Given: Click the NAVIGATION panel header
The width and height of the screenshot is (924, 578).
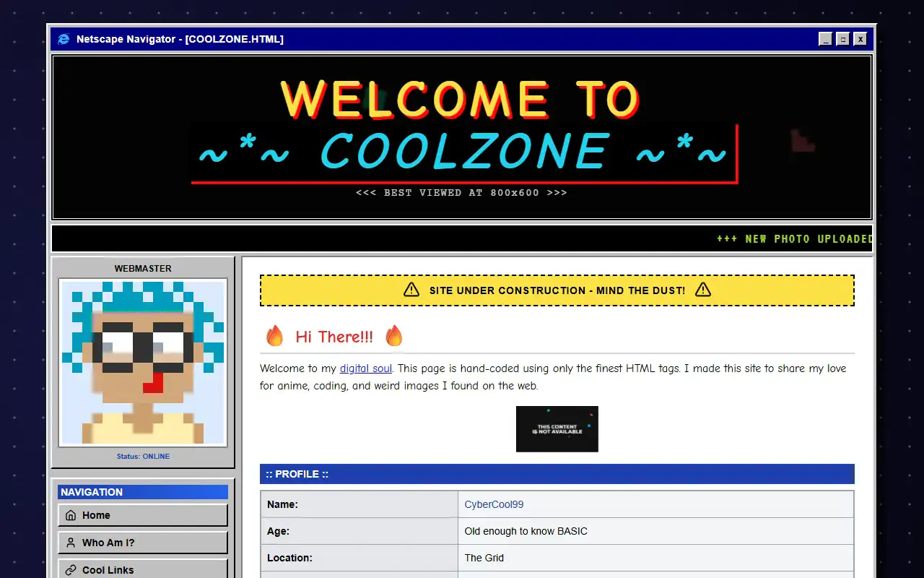Looking at the screenshot, I should (x=143, y=492).
